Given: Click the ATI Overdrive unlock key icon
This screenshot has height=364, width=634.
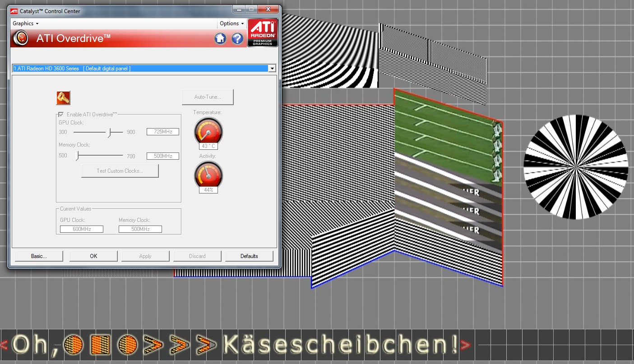Looking at the screenshot, I should [x=63, y=98].
